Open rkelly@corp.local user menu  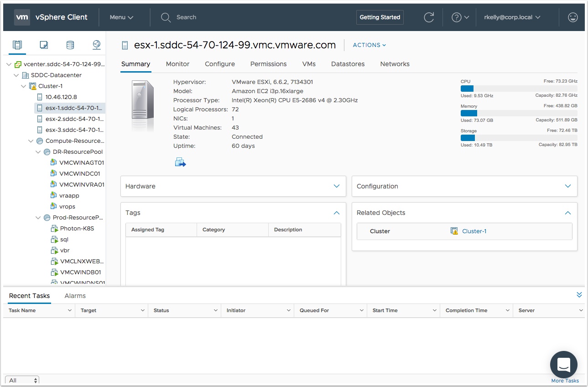(x=512, y=17)
